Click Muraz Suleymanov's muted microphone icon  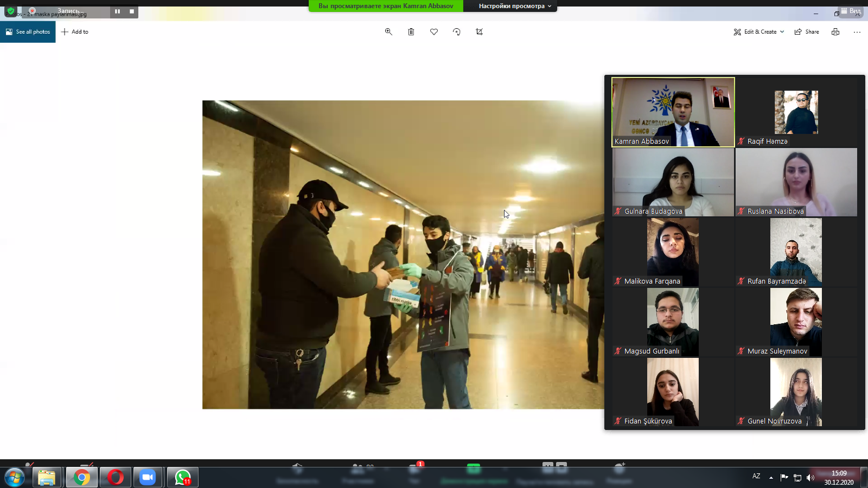[x=741, y=351]
